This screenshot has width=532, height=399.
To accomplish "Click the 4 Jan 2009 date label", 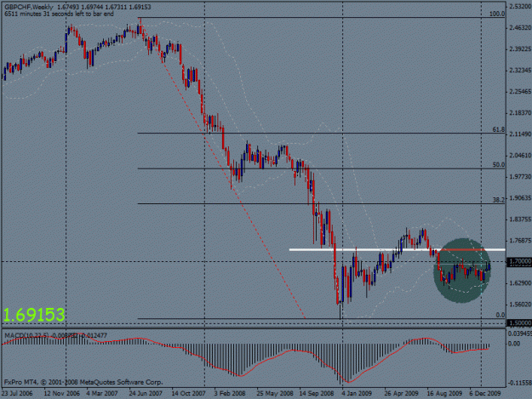I will coord(357,393).
